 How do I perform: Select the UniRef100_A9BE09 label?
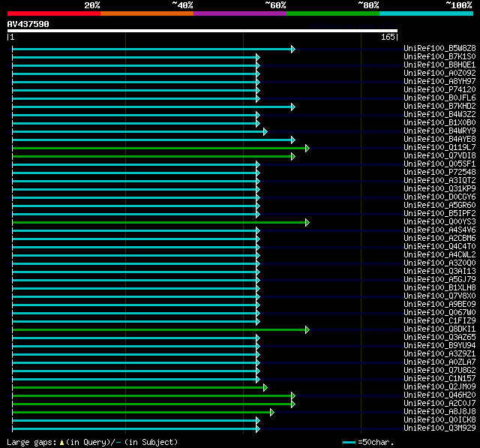click(x=439, y=305)
